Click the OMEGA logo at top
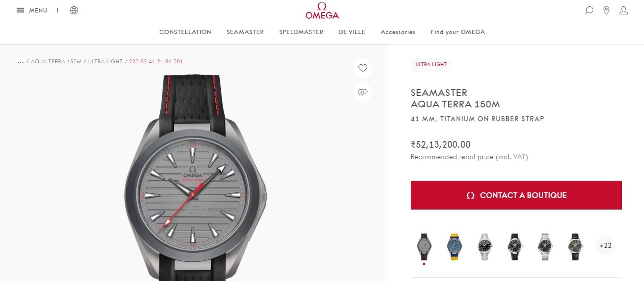Viewport: 644px width, 281px height. click(322, 11)
